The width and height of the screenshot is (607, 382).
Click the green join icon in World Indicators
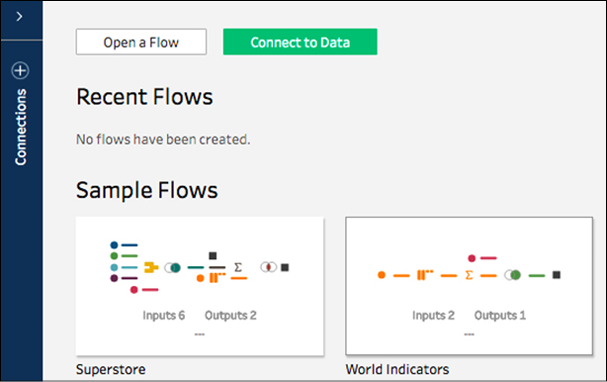click(513, 275)
